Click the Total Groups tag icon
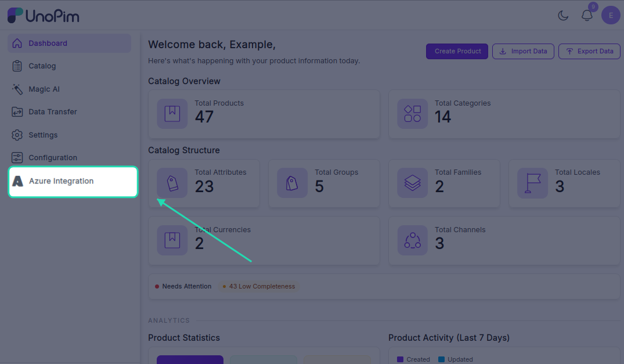 point(292,183)
